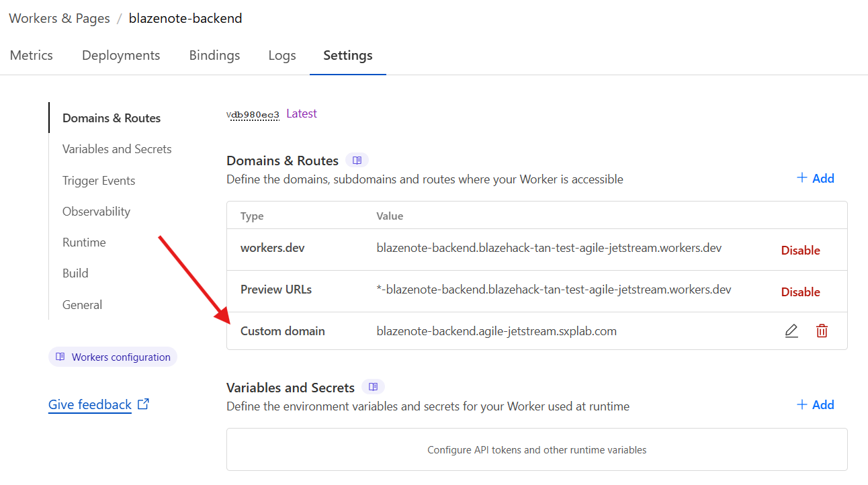This screenshot has height=485, width=868.
Task: Open docs icon beside Variables and Secrets heading
Action: pos(373,387)
